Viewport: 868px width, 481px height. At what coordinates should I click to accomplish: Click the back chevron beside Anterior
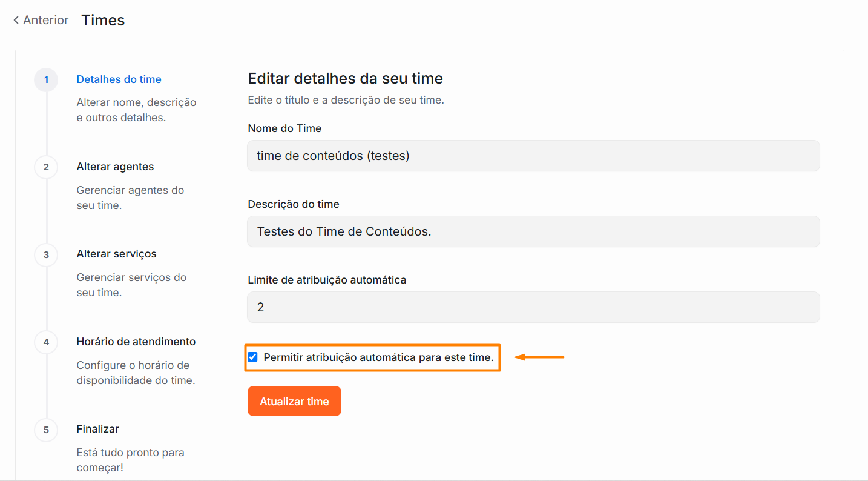pos(16,20)
